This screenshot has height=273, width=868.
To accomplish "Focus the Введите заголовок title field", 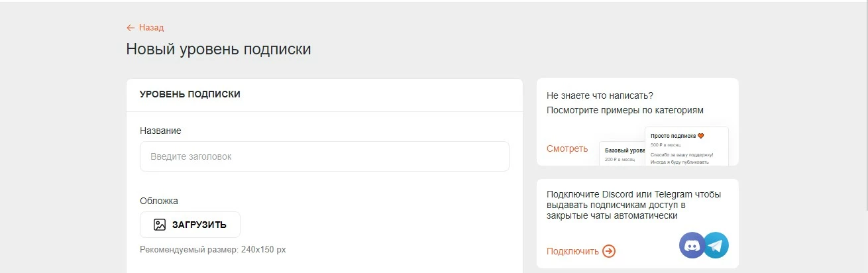I will [x=325, y=156].
